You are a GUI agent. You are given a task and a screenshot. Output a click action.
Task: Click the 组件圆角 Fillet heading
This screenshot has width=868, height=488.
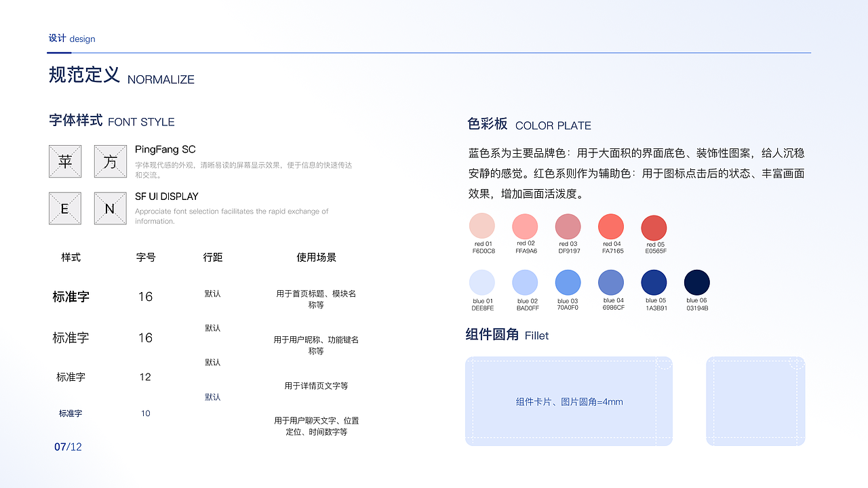pyautogui.click(x=507, y=335)
